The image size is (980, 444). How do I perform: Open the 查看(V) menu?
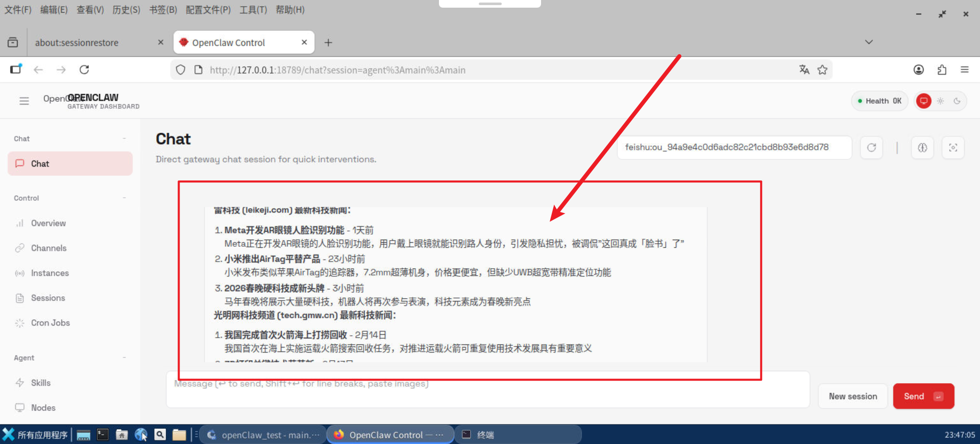(90, 10)
